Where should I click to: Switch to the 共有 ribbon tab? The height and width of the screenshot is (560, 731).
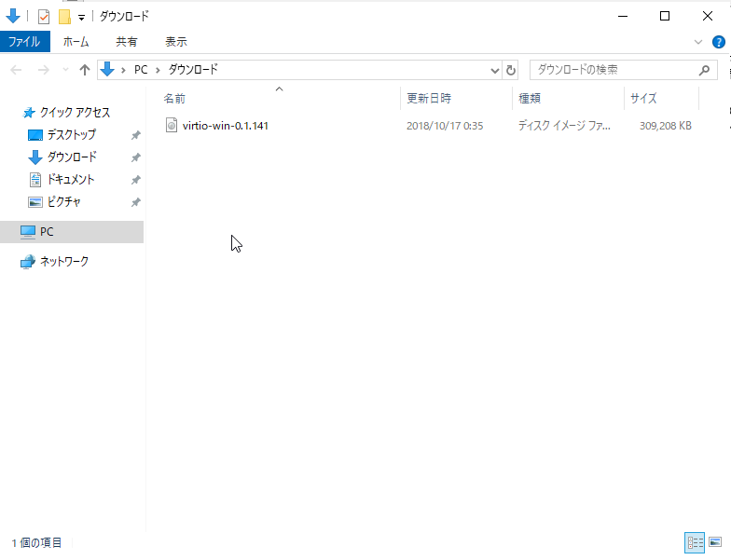pos(127,42)
